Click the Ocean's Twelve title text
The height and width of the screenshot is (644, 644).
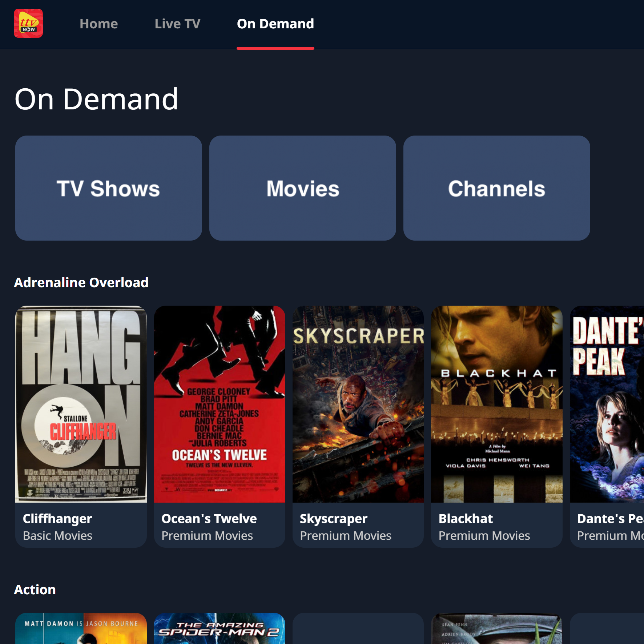point(209,519)
